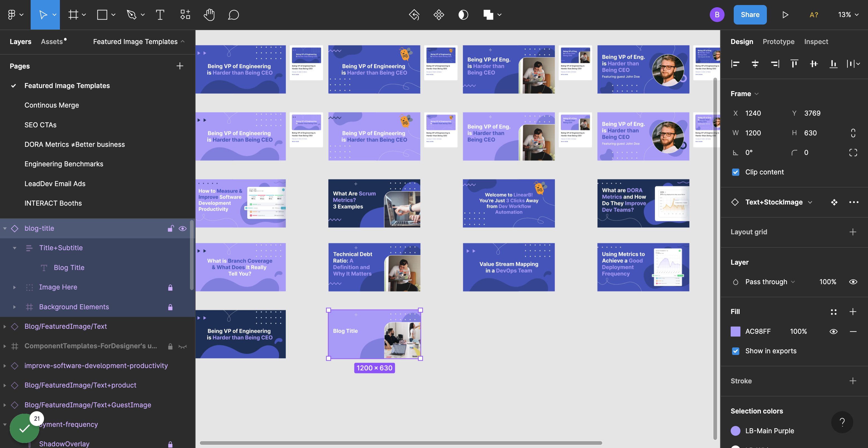Select the Frame tool
This screenshot has height=448, width=868.
pos(73,14)
